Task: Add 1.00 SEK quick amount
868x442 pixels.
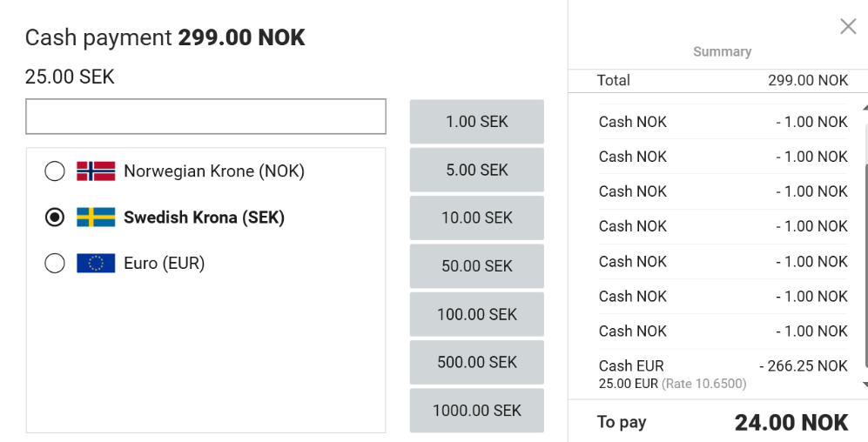Action: (x=476, y=122)
